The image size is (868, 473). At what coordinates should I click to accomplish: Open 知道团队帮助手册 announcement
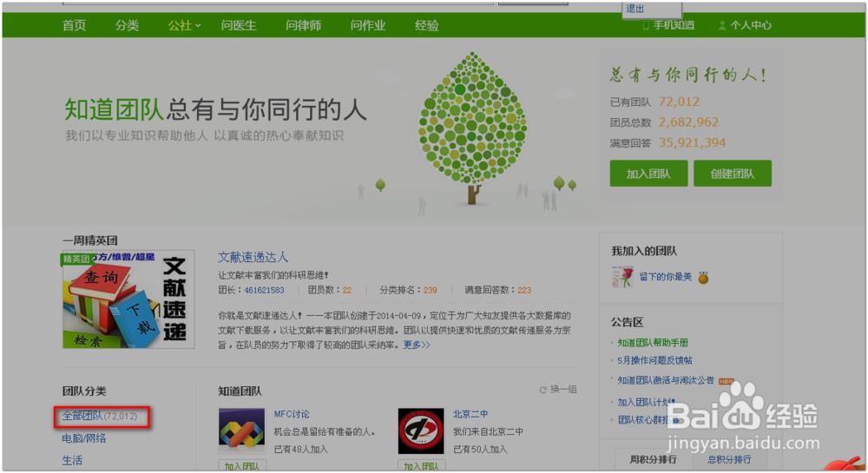point(653,343)
